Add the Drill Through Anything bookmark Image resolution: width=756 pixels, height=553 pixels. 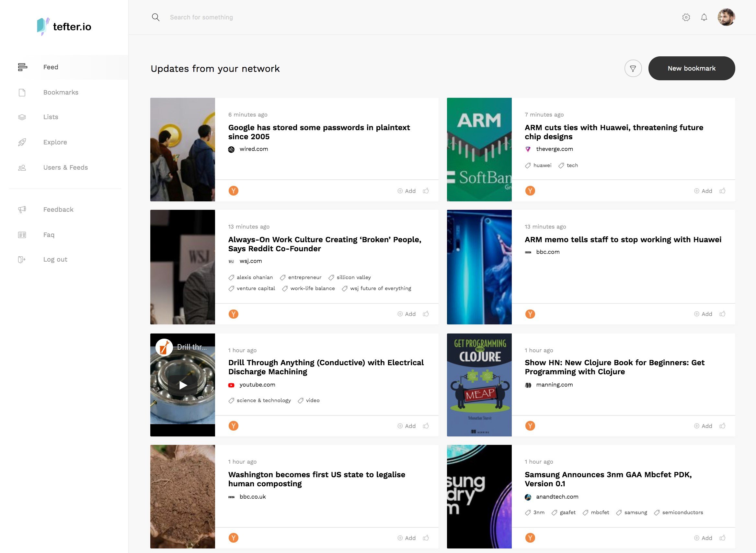407,426
